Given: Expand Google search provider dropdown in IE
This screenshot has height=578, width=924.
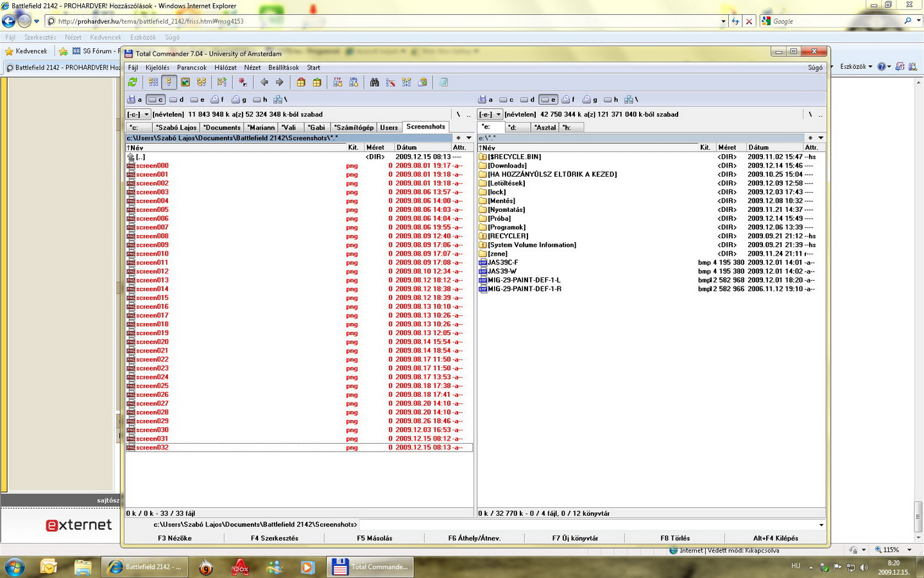Looking at the screenshot, I should [x=918, y=21].
